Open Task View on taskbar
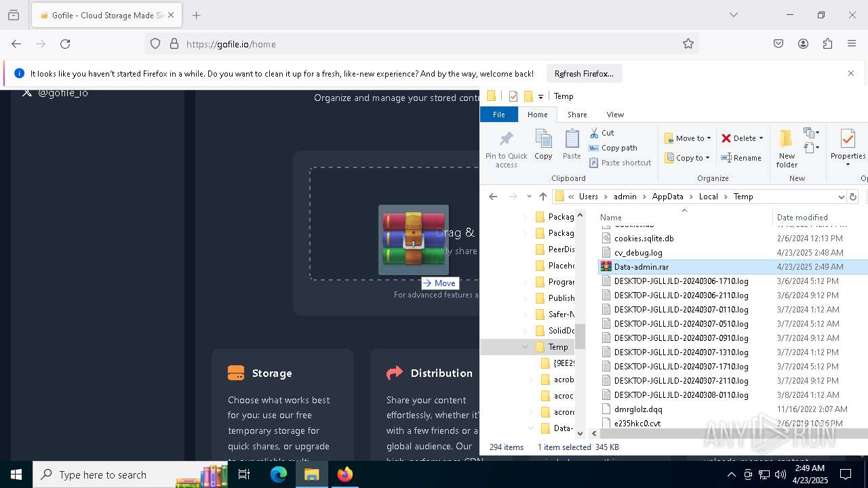 coord(244,474)
